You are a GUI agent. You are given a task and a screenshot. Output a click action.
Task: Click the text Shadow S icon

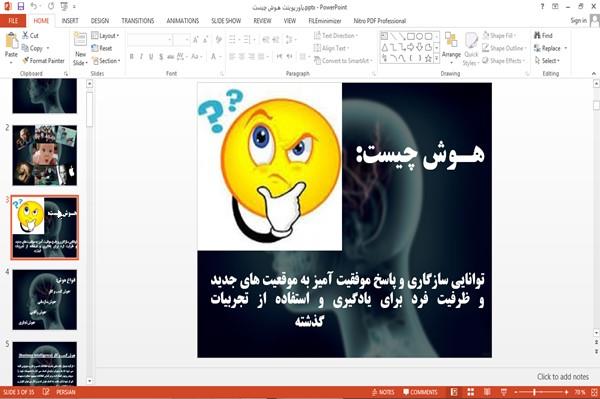(x=161, y=57)
